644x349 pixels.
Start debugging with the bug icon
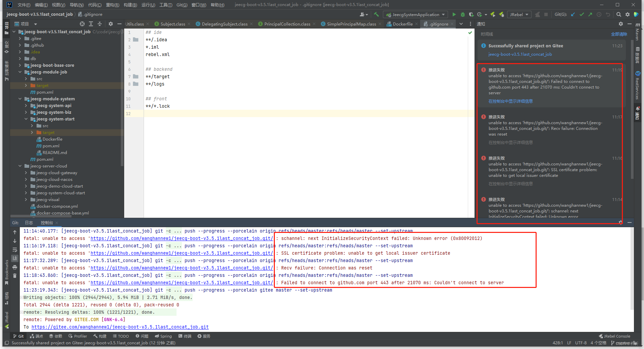[463, 14]
